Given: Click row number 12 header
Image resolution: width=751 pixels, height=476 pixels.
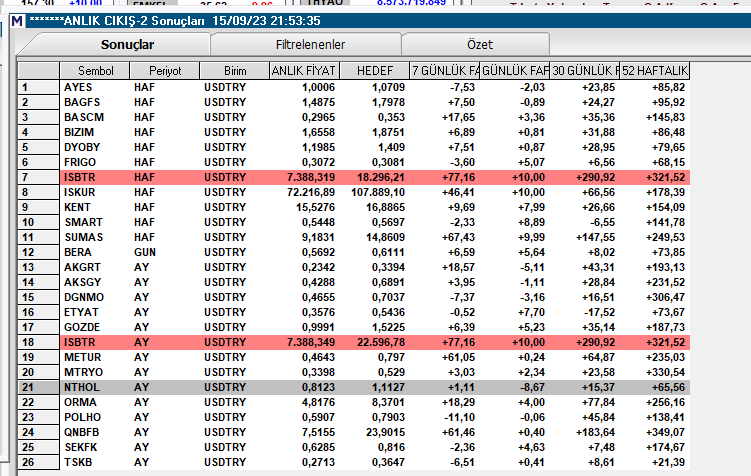Looking at the screenshot, I should tap(38, 252).
